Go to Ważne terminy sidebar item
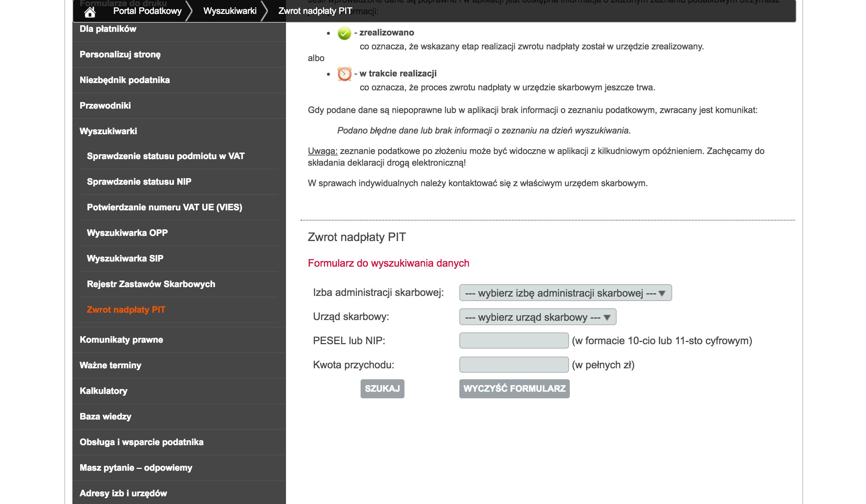Viewport: 866px width, 504px height. click(x=110, y=365)
